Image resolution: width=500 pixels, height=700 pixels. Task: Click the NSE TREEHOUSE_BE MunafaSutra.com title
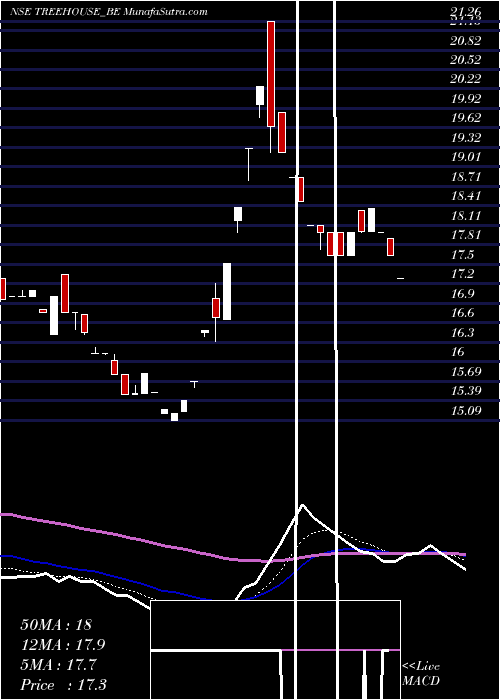[109, 12]
